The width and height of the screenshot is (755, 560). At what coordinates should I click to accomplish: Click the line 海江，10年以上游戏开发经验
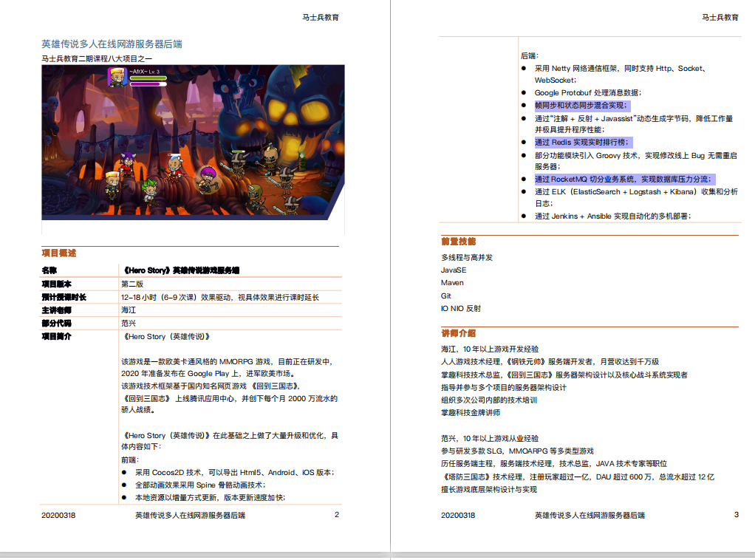pos(490,349)
